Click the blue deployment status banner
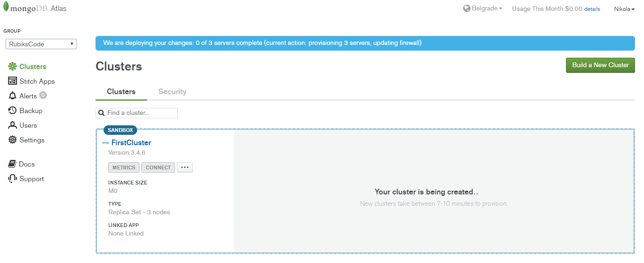This screenshot has height=263, width=644. (365, 43)
